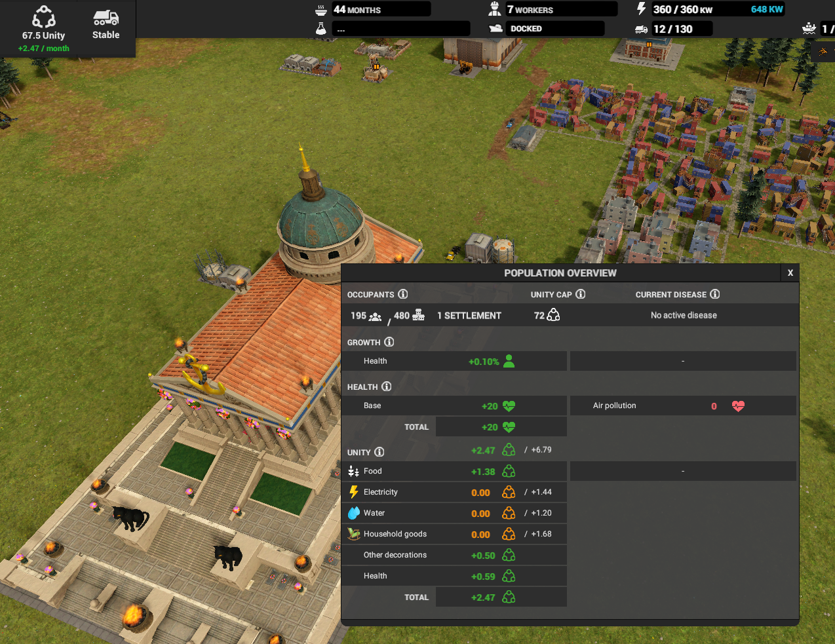
Task: Open info icon next to Unity header
Action: click(x=379, y=452)
